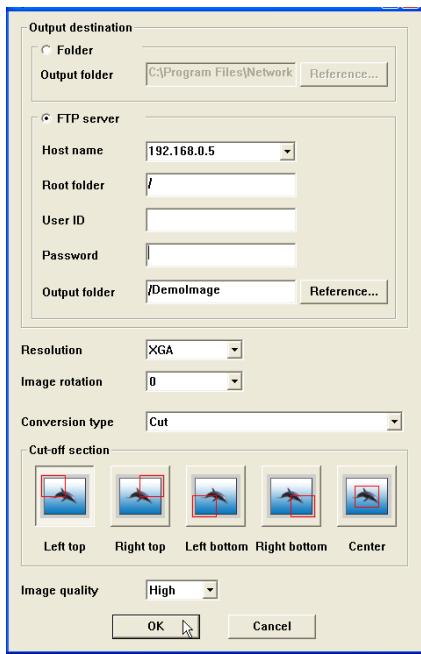The width and height of the screenshot is (421, 654).
Task: Open the Image rotation dropdown
Action: 234,381
